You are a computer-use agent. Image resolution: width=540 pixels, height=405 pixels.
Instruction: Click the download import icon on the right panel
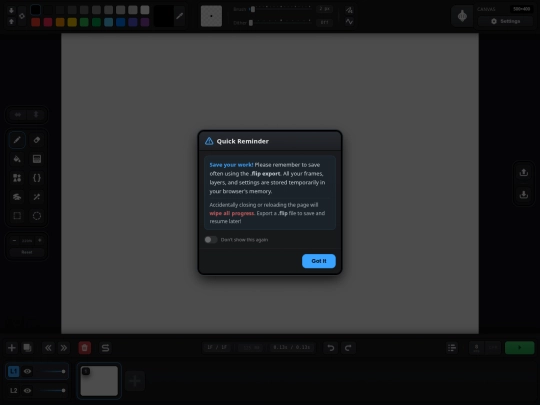(523, 195)
